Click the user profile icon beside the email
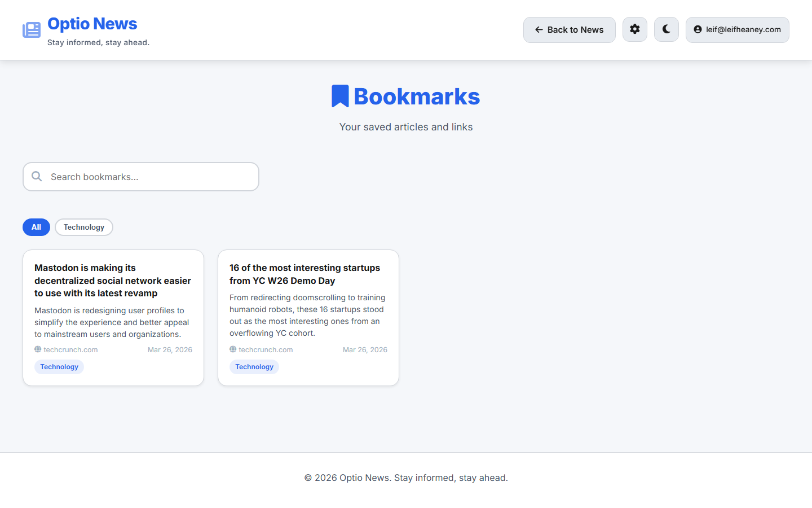The height and width of the screenshot is (508, 812). (x=697, y=29)
